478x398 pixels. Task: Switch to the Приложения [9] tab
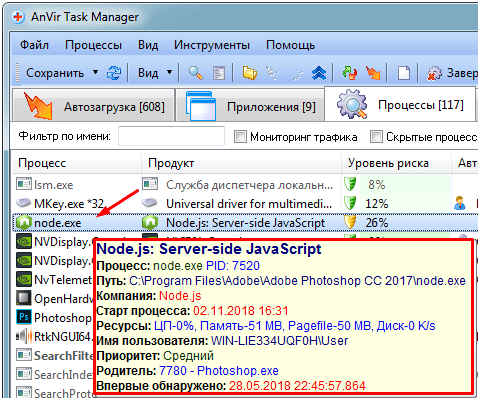(x=250, y=105)
